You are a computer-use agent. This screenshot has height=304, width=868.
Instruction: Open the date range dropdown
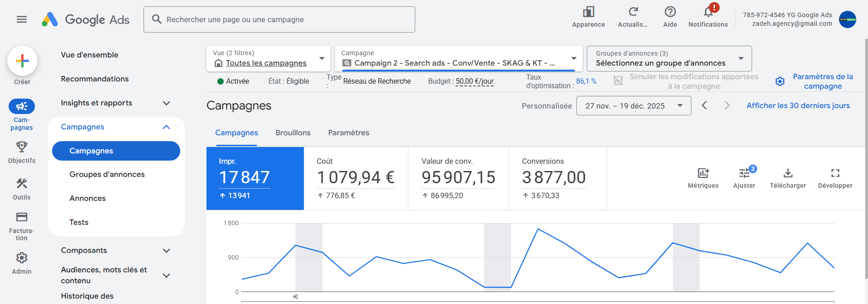tap(633, 106)
